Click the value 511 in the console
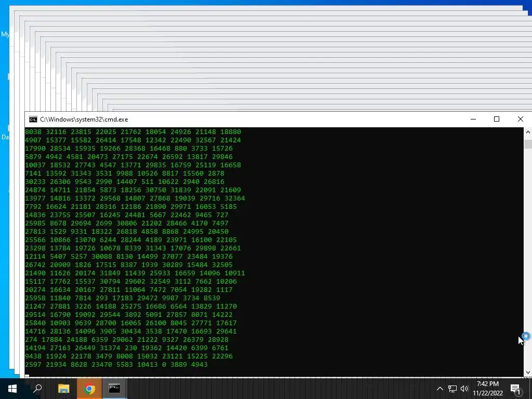This screenshot has height=399, width=532. point(147,181)
